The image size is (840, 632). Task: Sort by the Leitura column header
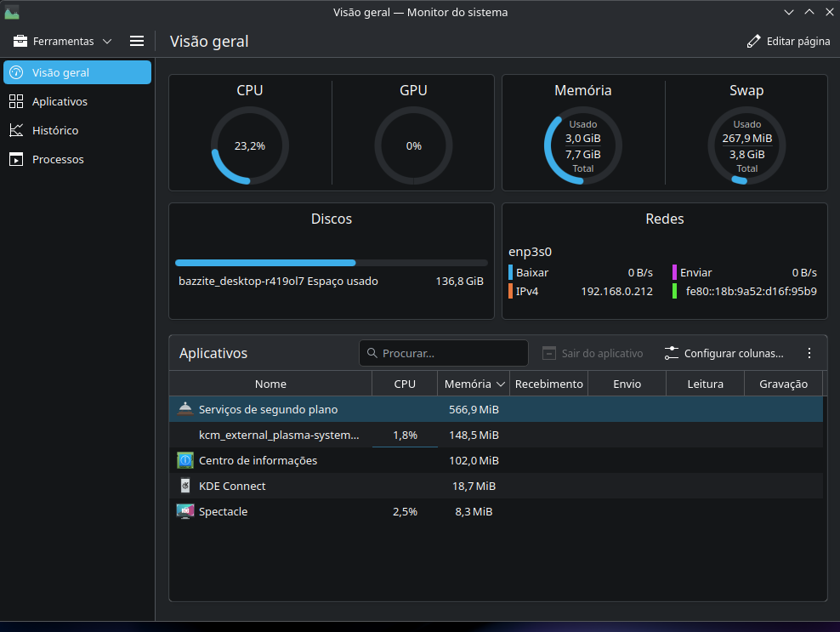(705, 384)
